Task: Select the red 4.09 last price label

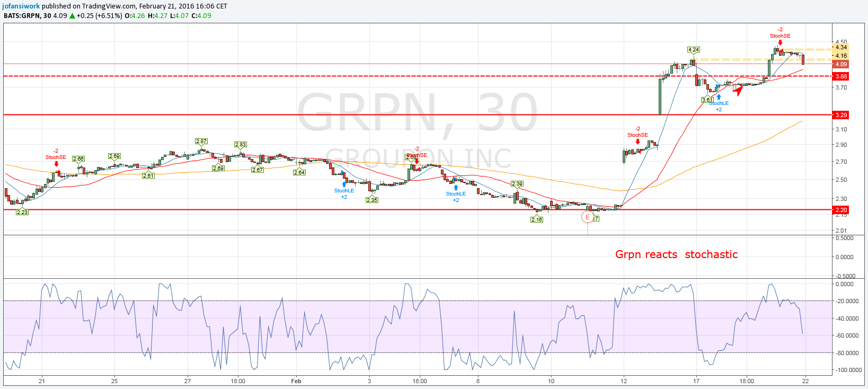Action: [841, 64]
